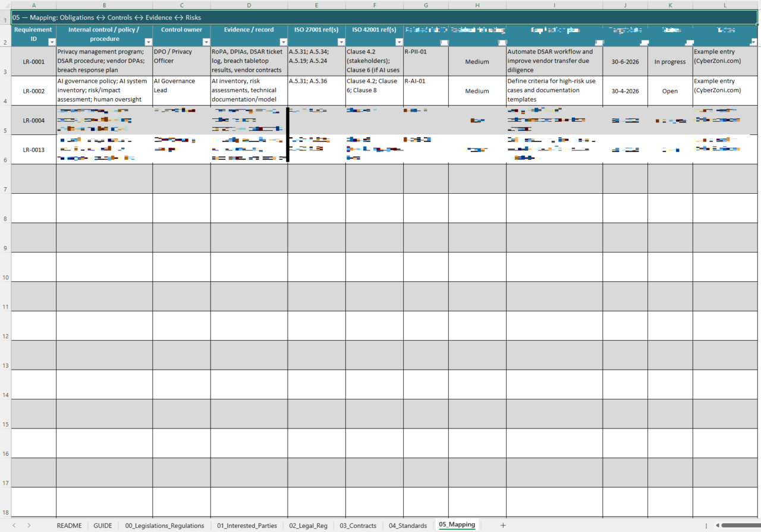Click the vertical ellipsis beside the horizontal scrollbar
The height and width of the screenshot is (532, 761).
click(706, 525)
